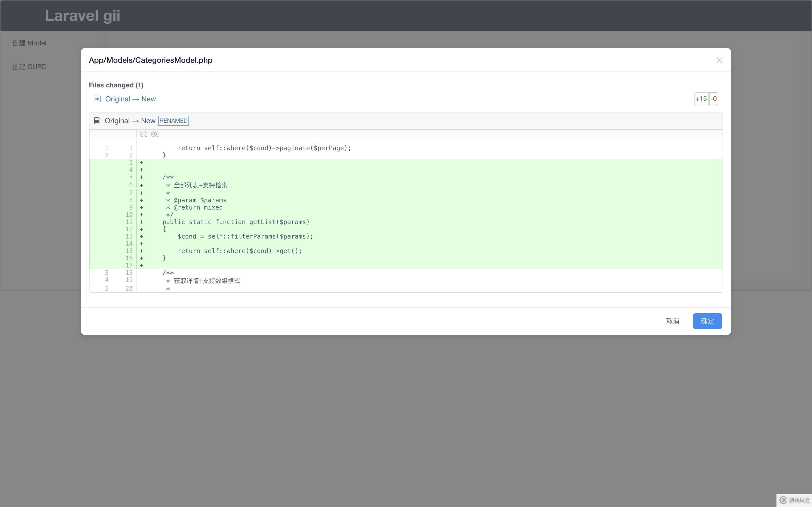The height and width of the screenshot is (507, 812).
Task: Select the added getList function line
Action: pos(236,222)
